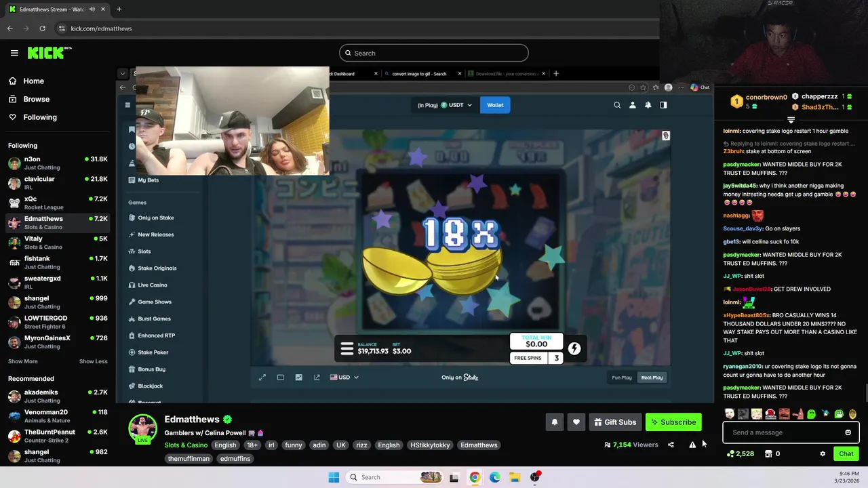Send message with the Chat button

846,454
